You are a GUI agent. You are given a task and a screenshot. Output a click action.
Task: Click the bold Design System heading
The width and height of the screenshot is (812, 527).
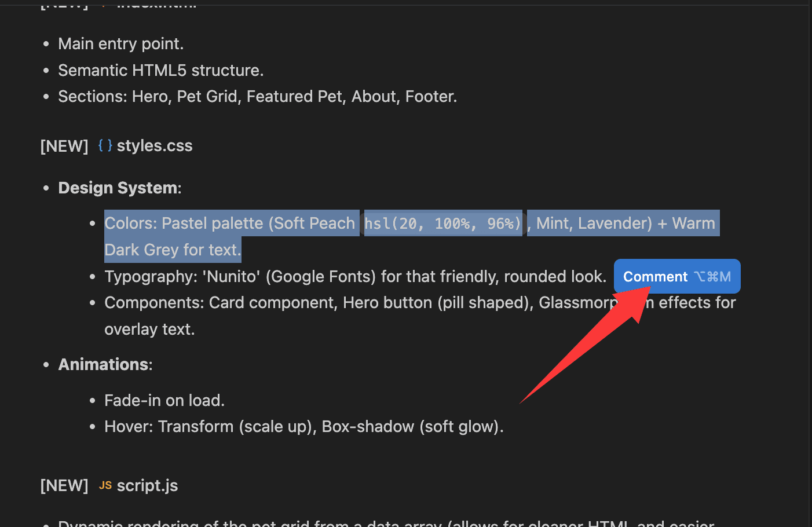point(118,188)
